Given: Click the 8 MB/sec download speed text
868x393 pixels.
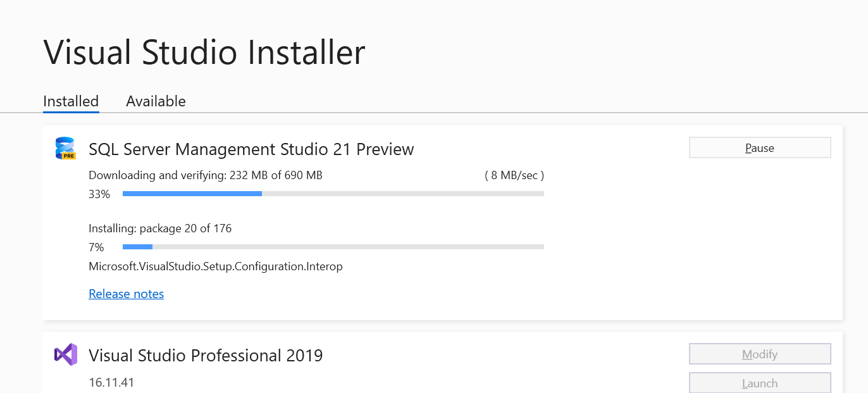Looking at the screenshot, I should [514, 175].
